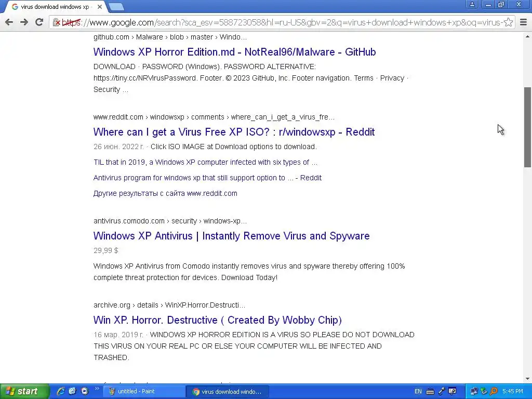Reload the page with the refresh icon
532x399 pixels.
click(39, 22)
